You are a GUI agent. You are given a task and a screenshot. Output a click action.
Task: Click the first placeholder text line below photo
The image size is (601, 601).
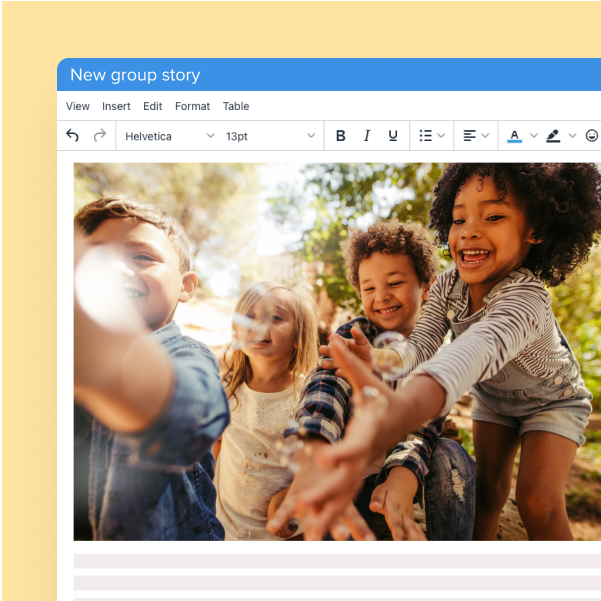coord(337,561)
